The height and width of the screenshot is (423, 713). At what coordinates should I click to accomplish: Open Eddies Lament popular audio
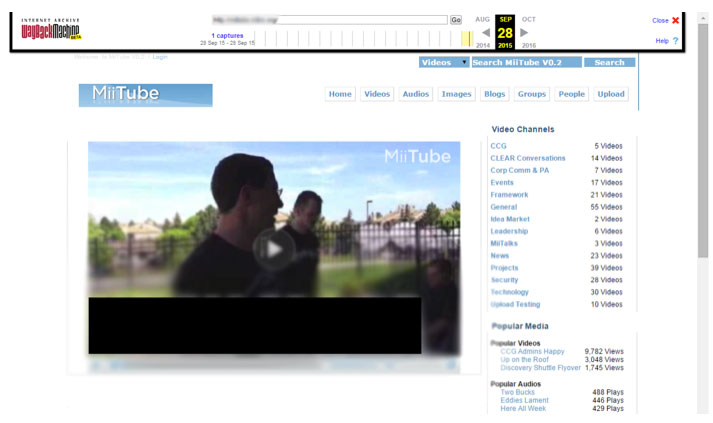click(x=524, y=400)
